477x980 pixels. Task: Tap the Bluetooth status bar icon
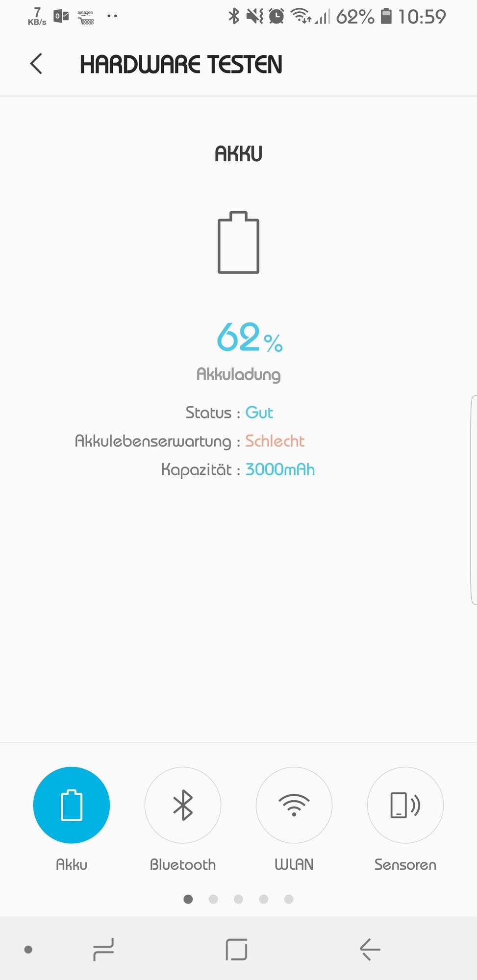point(234,16)
